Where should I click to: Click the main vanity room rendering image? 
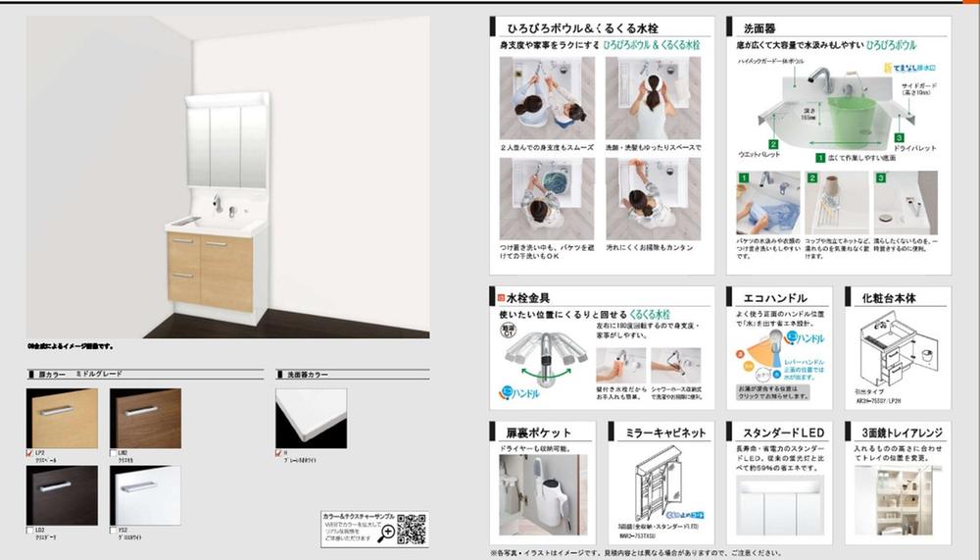click(227, 177)
